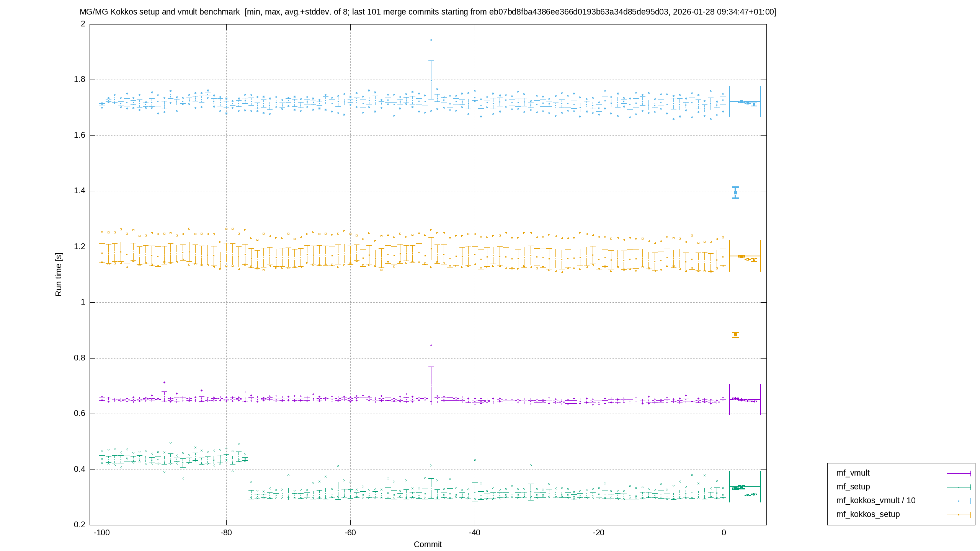Click the -100 x-axis tick label
Screen dimensions: 980x551
pyautogui.click(x=102, y=533)
